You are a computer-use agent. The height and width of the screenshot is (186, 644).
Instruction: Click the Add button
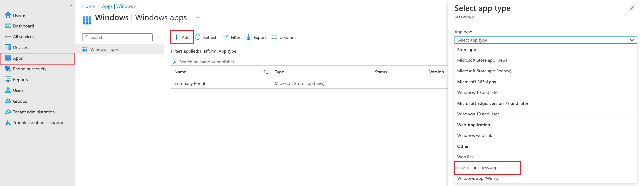182,37
